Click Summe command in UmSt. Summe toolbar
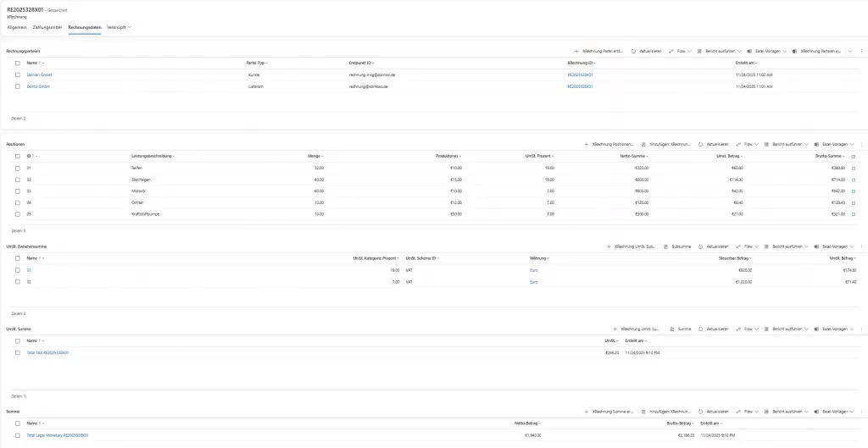Screen dimensions: 868x448 pyautogui.click(x=681, y=329)
